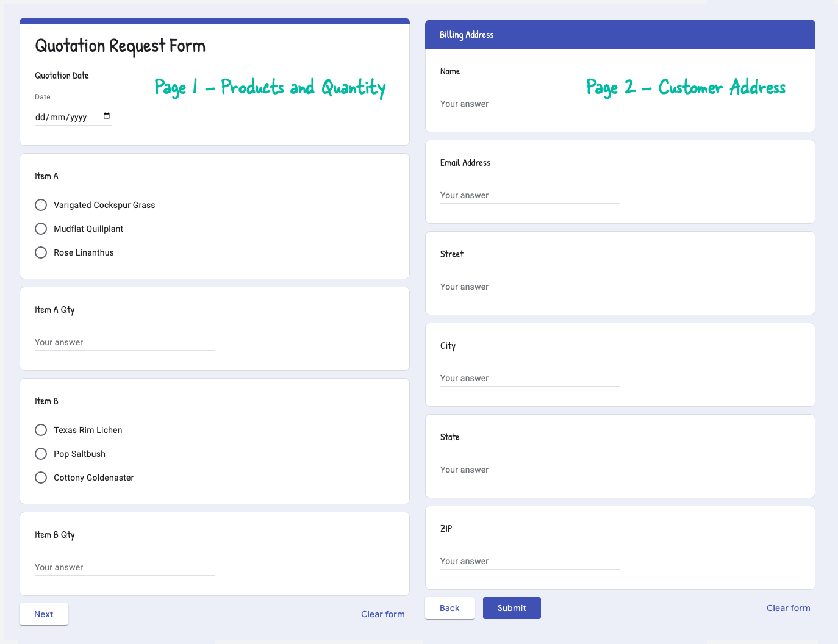Clear form on the products page
Viewport: 838px width, 644px height.
coord(383,614)
